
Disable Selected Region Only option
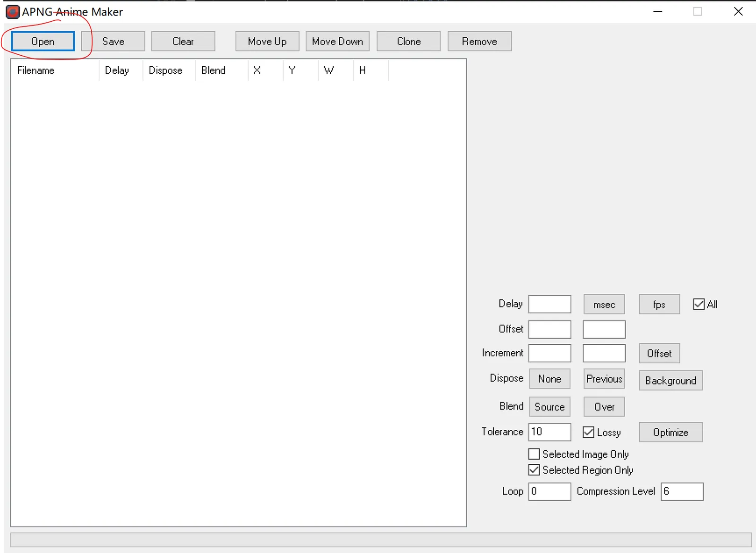click(x=534, y=470)
